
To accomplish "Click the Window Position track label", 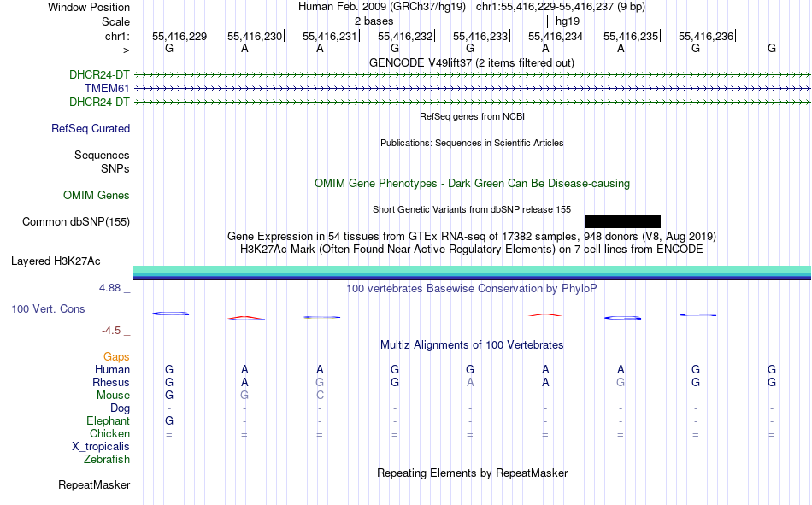I will point(89,7).
